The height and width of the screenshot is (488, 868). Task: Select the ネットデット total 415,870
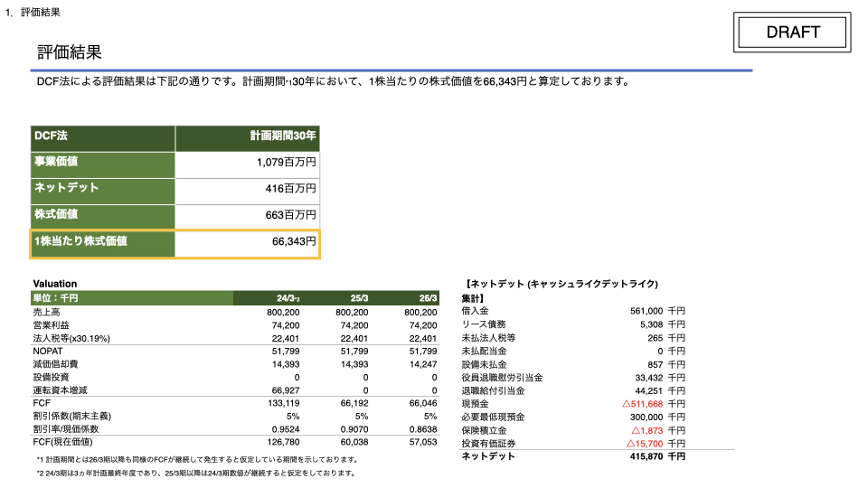646,456
